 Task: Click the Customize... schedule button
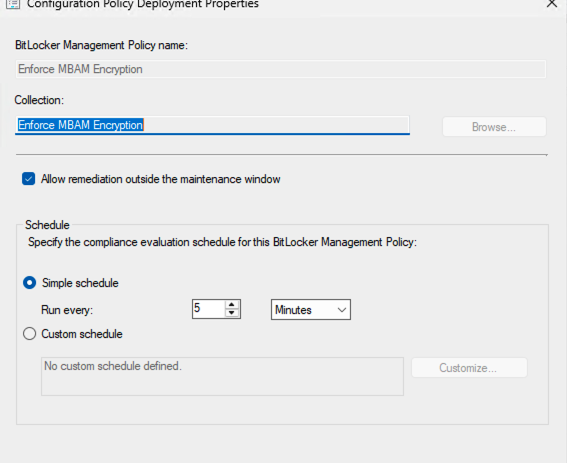click(469, 368)
